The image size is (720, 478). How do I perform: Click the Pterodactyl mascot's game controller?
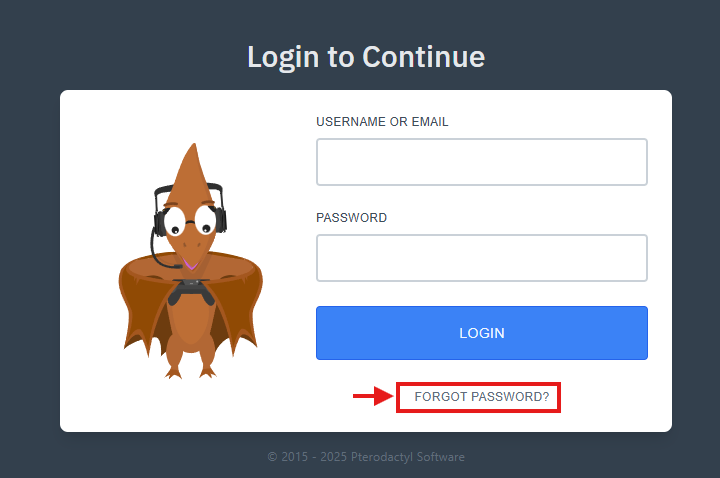click(x=191, y=291)
